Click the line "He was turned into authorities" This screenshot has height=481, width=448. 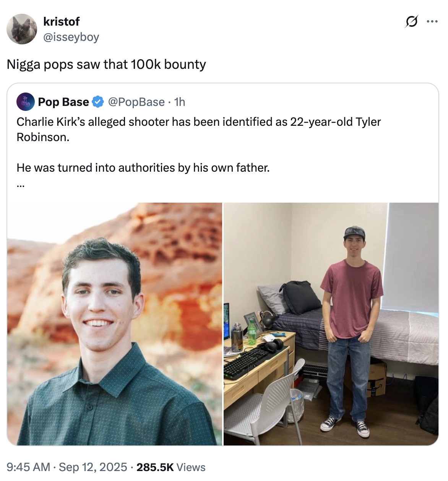click(x=143, y=168)
